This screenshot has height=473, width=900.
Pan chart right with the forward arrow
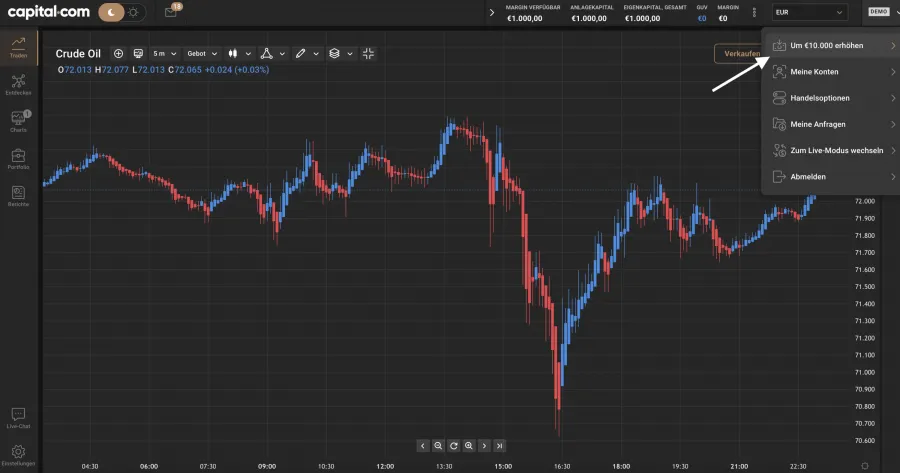point(484,445)
